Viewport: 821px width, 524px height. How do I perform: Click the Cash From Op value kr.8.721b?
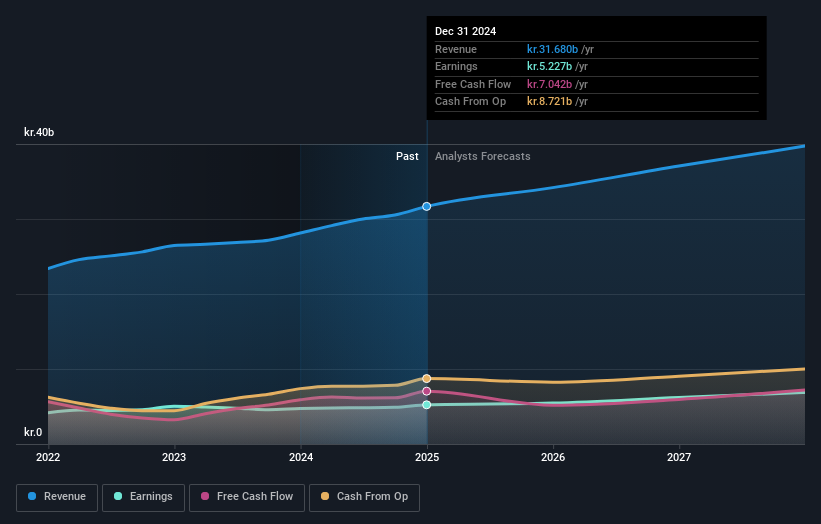[x=549, y=102]
